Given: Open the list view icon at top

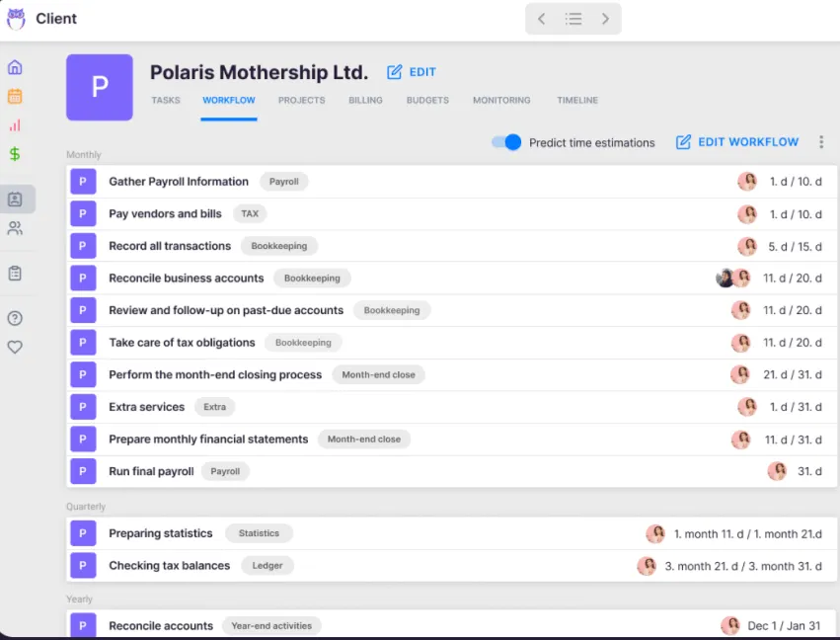Looking at the screenshot, I should coord(573,18).
